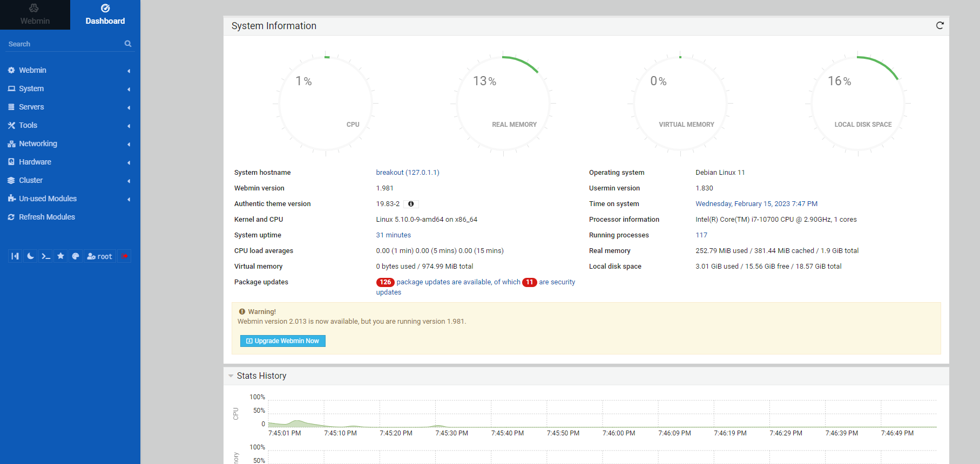Expand the Servers category arrow
This screenshot has height=464, width=980.
coord(129,107)
